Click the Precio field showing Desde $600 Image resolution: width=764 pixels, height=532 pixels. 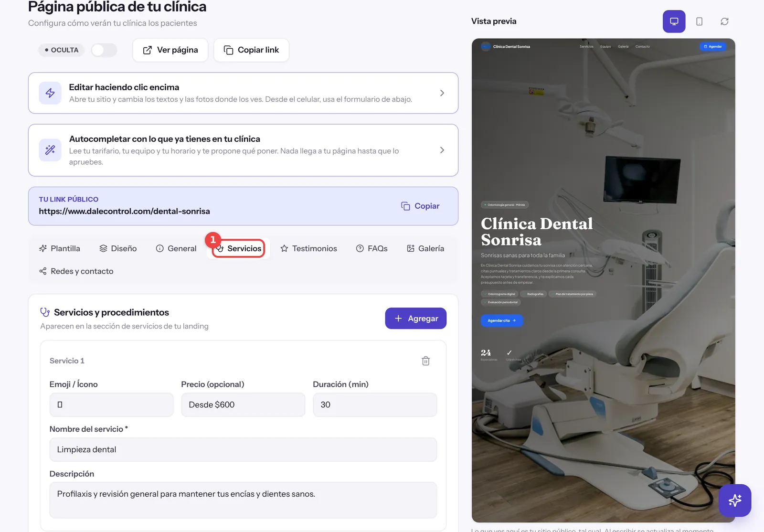(243, 405)
